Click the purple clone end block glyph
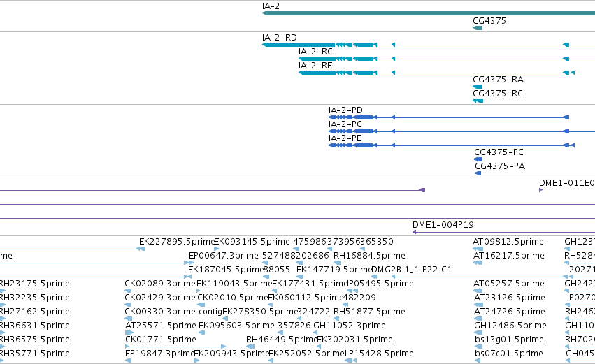Viewport: 595px width, 364px height. 422,190
